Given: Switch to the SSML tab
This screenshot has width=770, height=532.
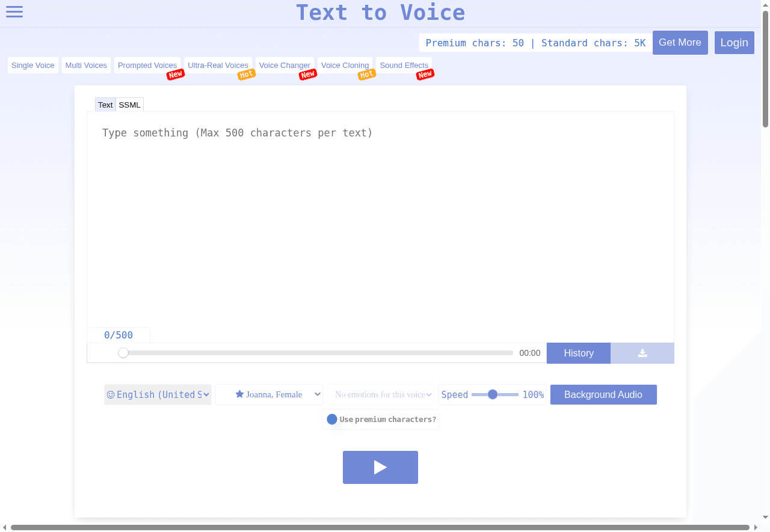Looking at the screenshot, I should click(x=129, y=104).
